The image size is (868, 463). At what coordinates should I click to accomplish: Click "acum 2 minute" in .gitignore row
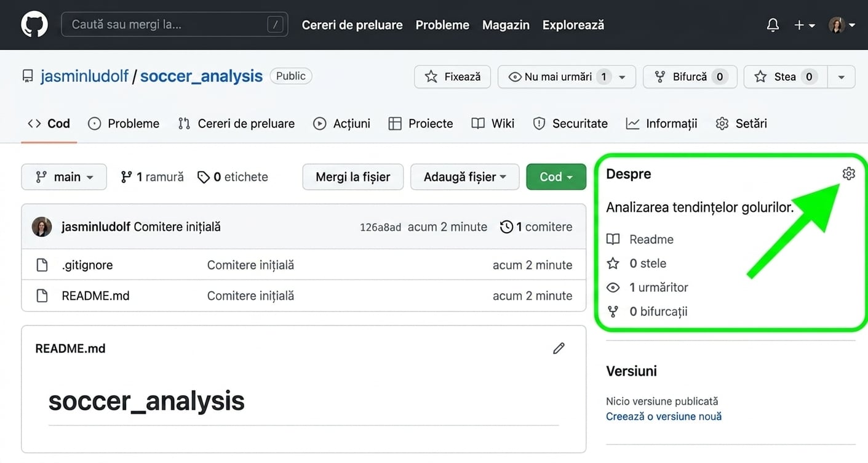click(532, 265)
